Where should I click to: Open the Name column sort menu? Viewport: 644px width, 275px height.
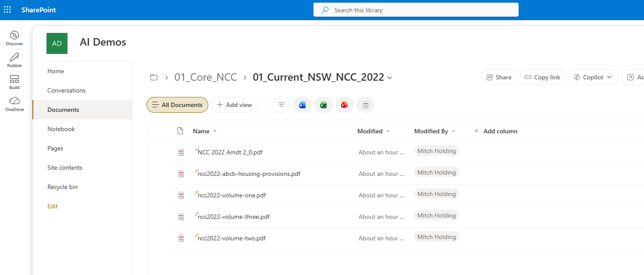(204, 131)
